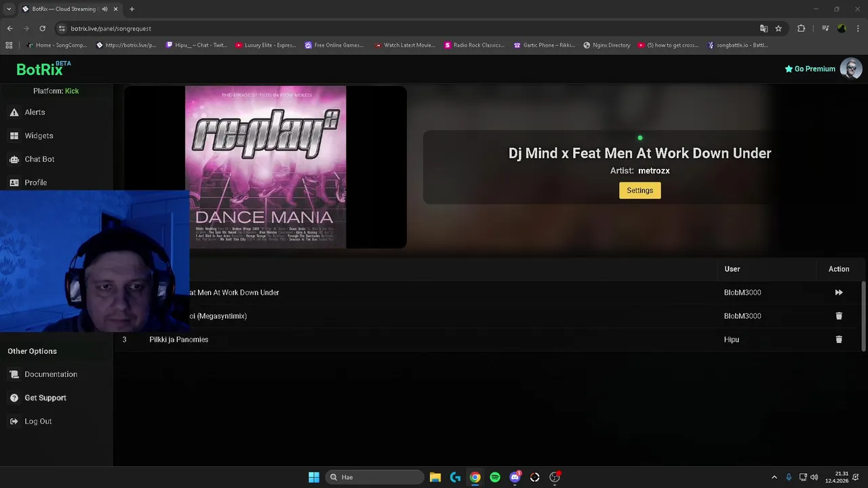868x488 pixels.
Task: Open the Nginx Directory bookmark
Action: pyautogui.click(x=607, y=45)
